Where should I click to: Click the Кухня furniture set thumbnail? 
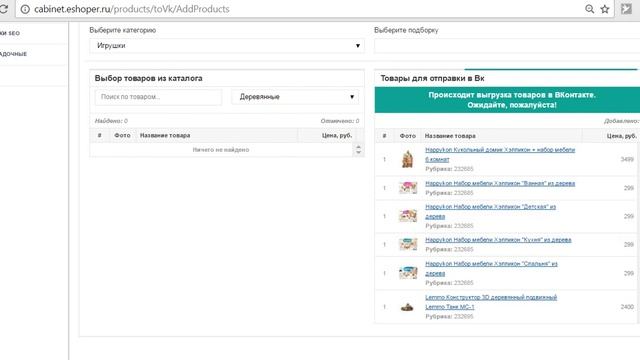408,244
